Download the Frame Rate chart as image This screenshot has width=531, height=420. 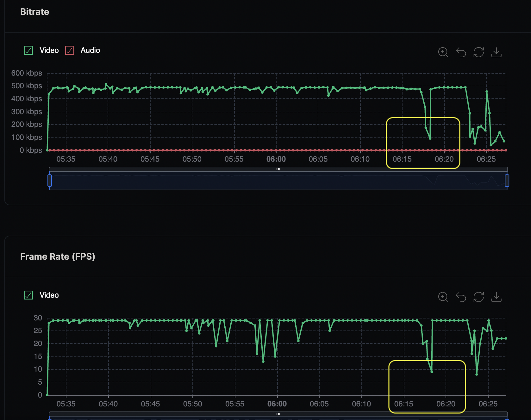(x=496, y=297)
